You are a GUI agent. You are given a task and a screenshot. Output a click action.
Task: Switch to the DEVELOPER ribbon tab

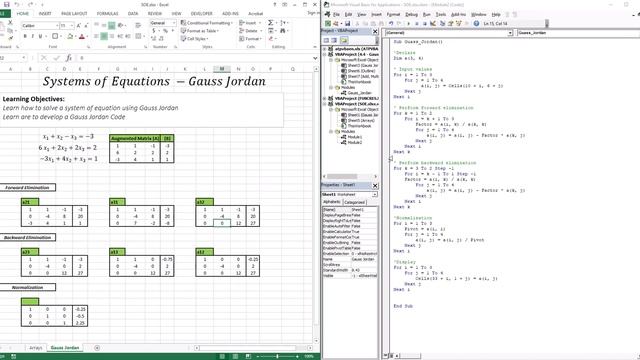coord(202,13)
